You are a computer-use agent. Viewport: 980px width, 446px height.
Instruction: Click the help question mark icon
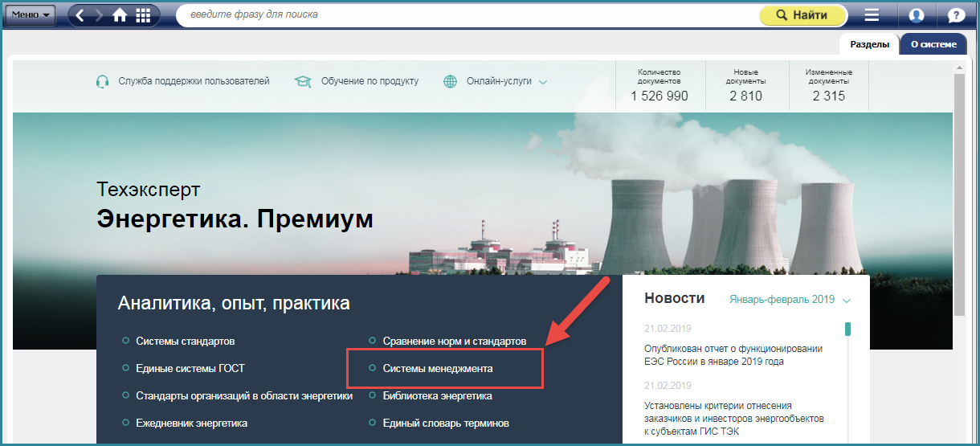click(956, 14)
